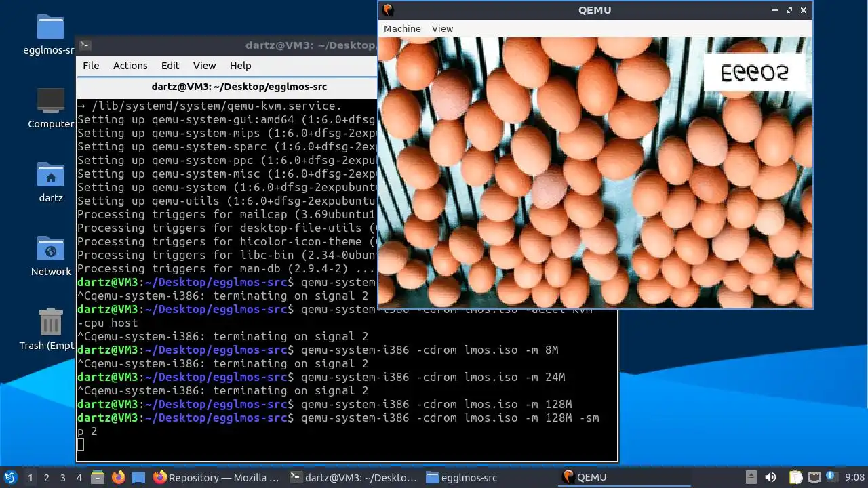
Task: Click 'Processing triggers for mailcap' terminal line
Action: click(226, 214)
